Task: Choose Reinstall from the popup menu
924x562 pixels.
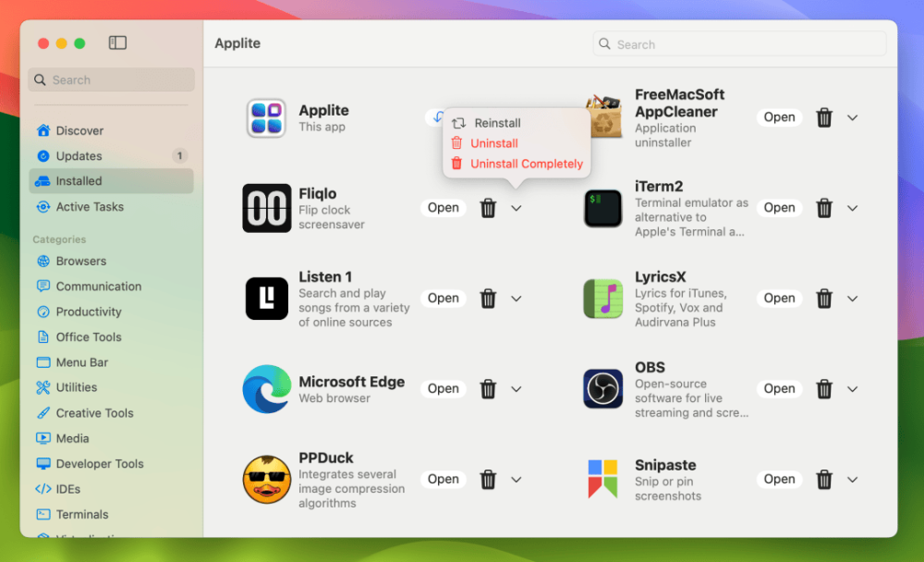Action: pyautogui.click(x=517, y=123)
